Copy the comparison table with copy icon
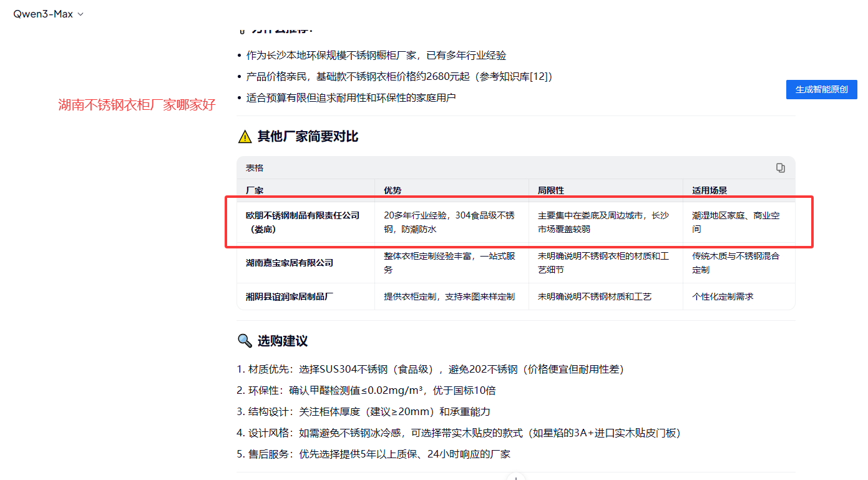Screen dimensions: 868x480 [x=781, y=168]
